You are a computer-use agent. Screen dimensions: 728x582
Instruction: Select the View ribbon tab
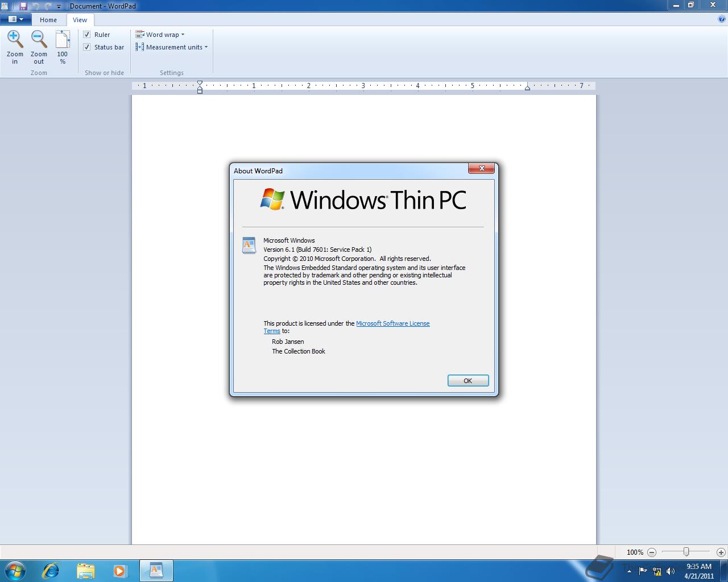tap(80, 20)
